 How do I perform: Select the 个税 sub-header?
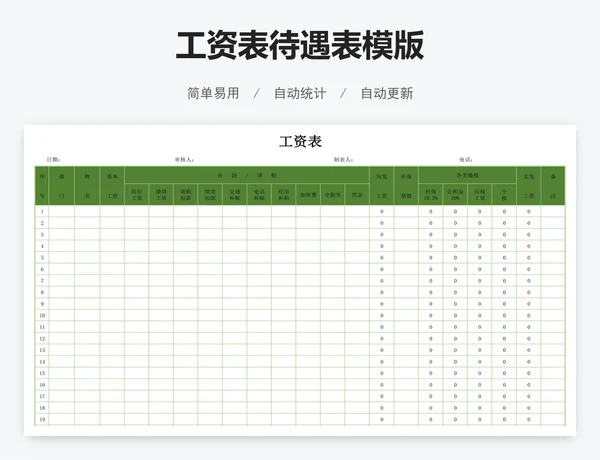pyautogui.click(x=504, y=194)
